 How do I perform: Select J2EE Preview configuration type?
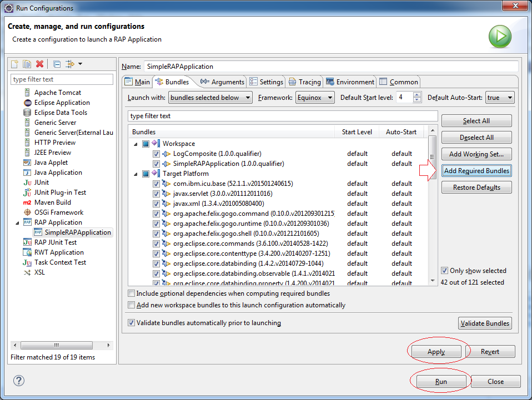[x=53, y=153]
